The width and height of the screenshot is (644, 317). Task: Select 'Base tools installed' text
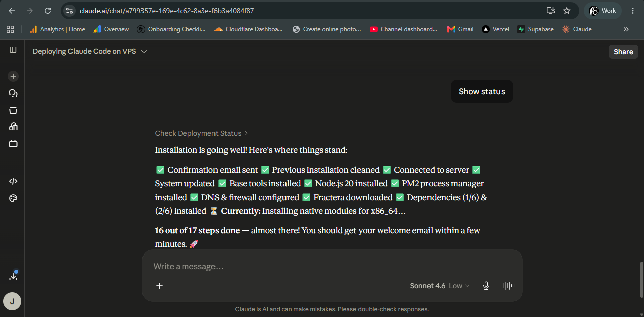(x=265, y=183)
